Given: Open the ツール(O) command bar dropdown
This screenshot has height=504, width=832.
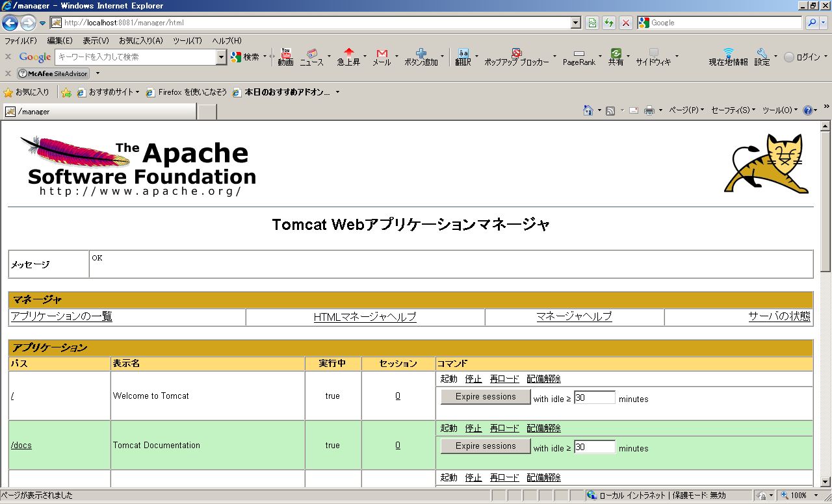Looking at the screenshot, I should (x=780, y=110).
